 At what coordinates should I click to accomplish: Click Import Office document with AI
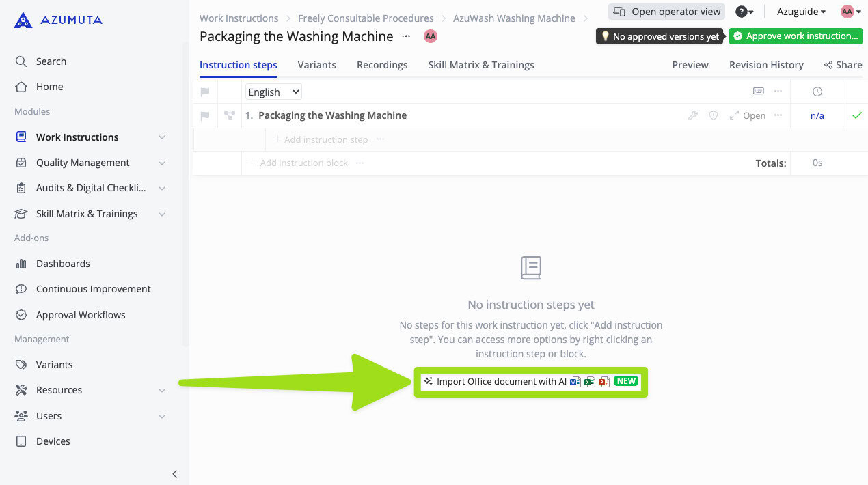530,382
